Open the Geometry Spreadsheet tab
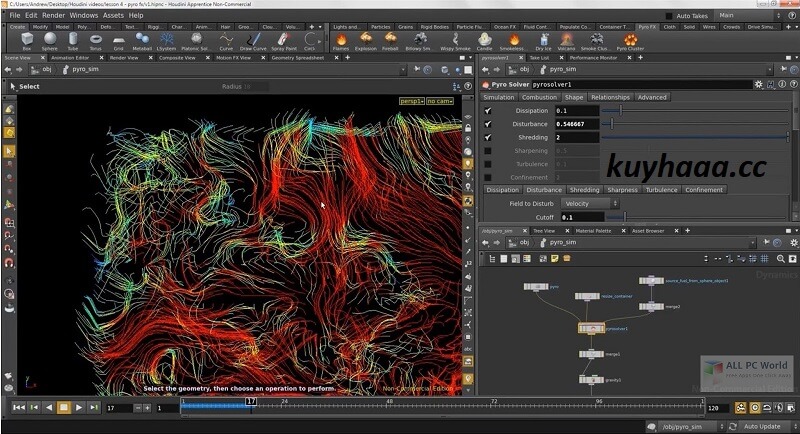Viewport: 800px width, 434px height. point(297,58)
